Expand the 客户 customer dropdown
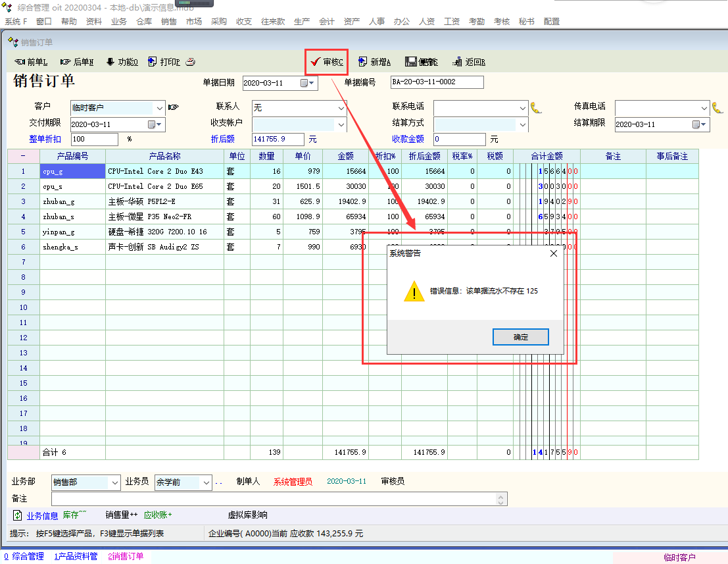728x564 pixels. [x=159, y=107]
